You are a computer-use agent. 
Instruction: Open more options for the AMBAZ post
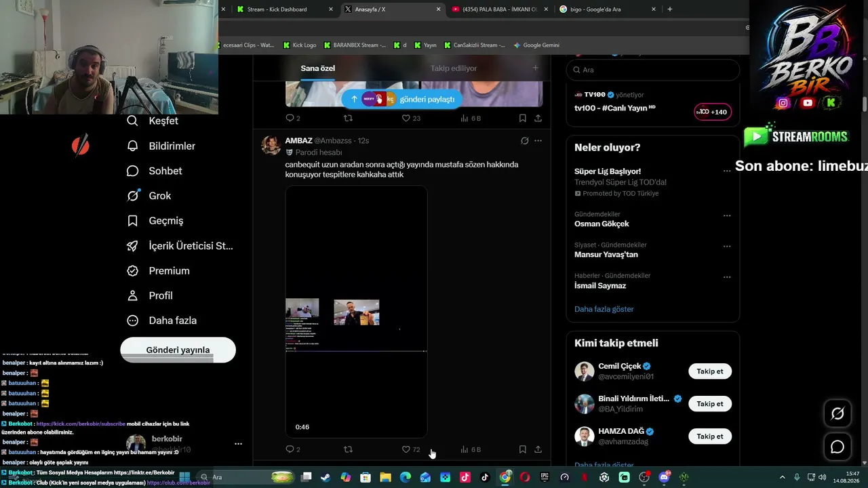(538, 141)
